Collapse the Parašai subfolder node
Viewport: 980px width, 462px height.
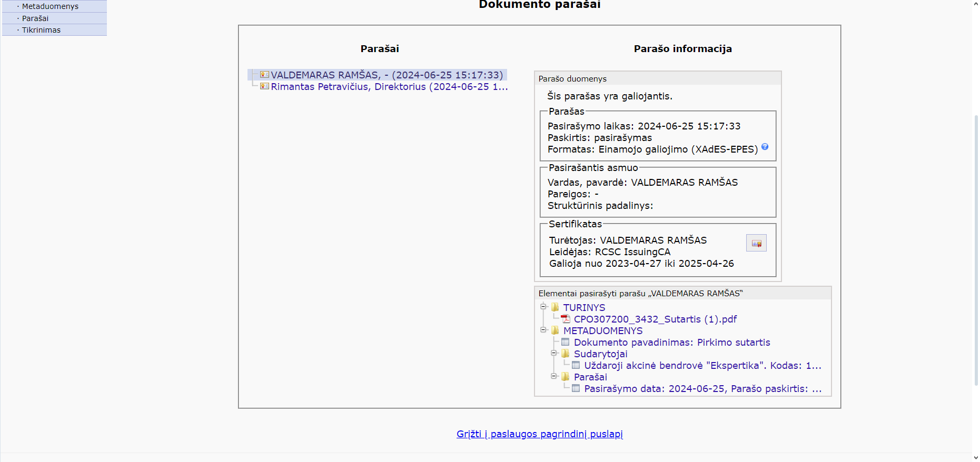pyautogui.click(x=554, y=376)
